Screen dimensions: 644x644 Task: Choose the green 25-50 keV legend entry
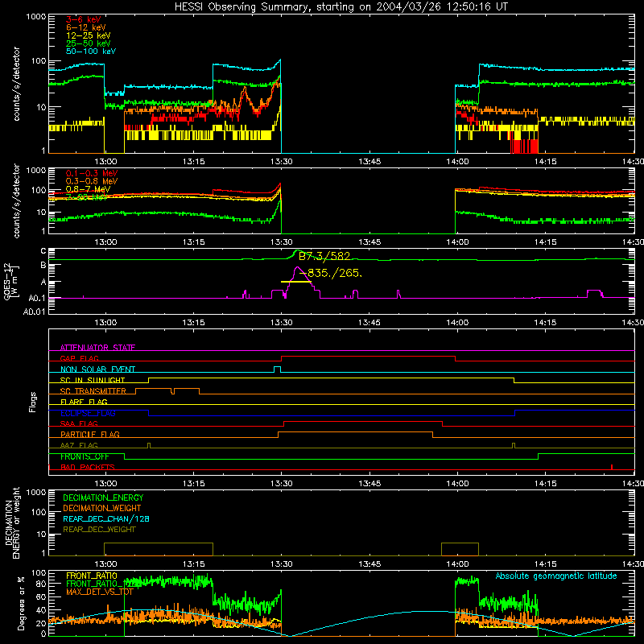coord(89,43)
